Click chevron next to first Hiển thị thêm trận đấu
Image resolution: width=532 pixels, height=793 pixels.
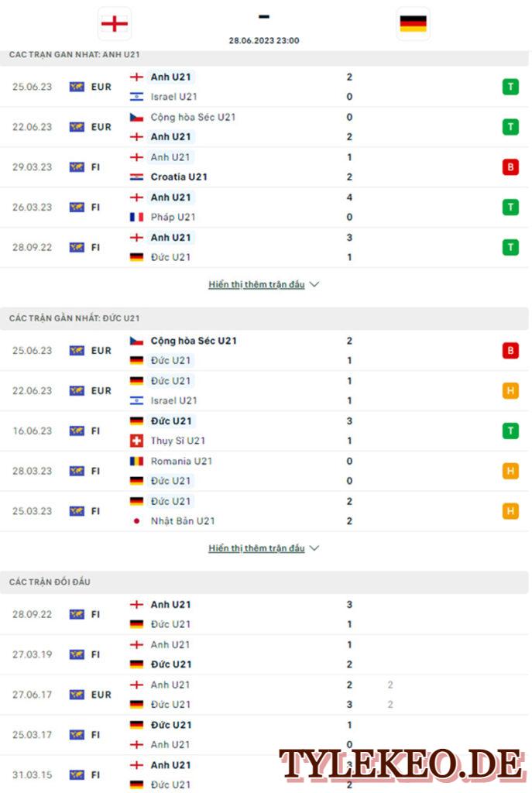click(314, 284)
